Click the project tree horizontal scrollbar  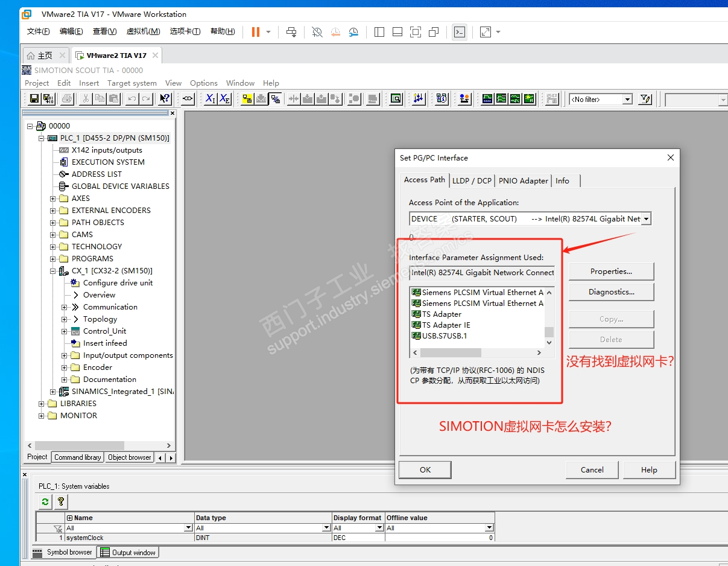click(x=100, y=445)
